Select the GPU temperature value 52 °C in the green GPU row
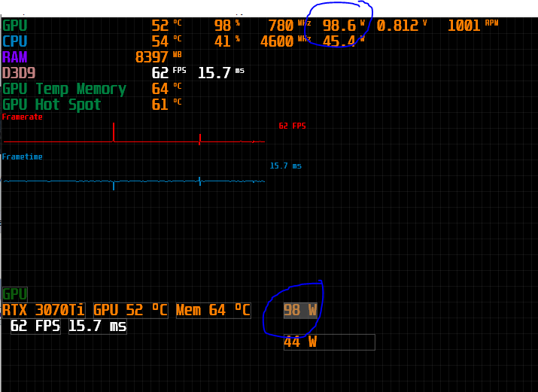Viewport: 538px width, 392px height. [x=166, y=26]
